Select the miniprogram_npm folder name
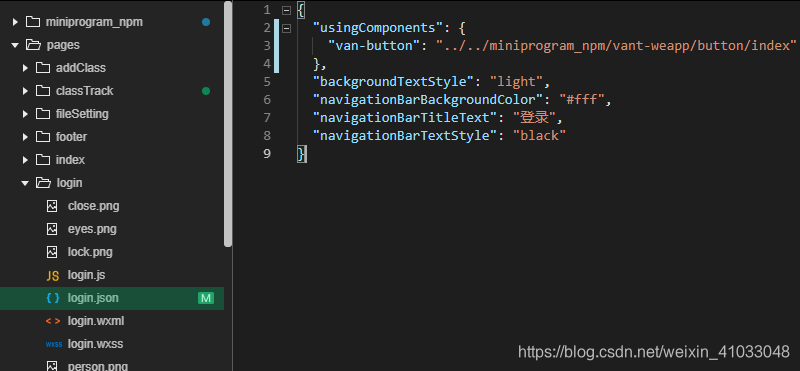 click(x=94, y=22)
